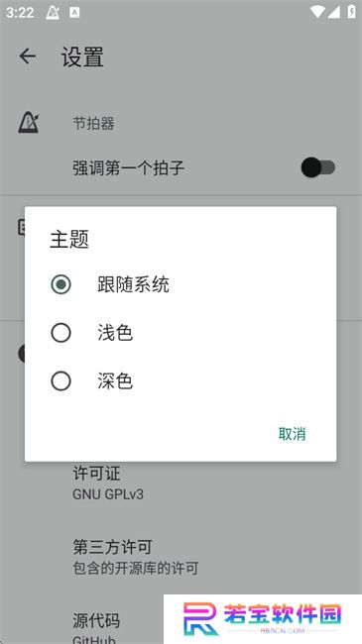Tap the cellular signal icon
The width and height of the screenshot is (362, 644).
[x=333, y=12]
